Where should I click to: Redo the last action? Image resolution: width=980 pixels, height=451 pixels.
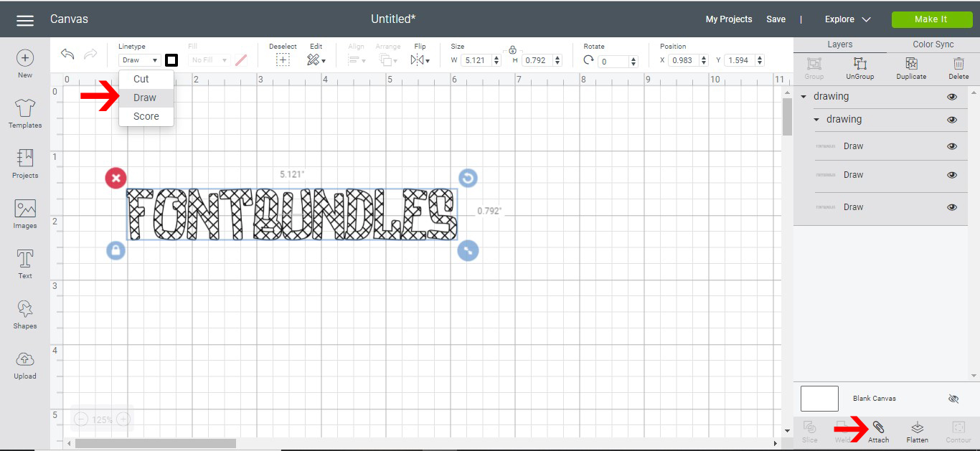click(x=90, y=54)
